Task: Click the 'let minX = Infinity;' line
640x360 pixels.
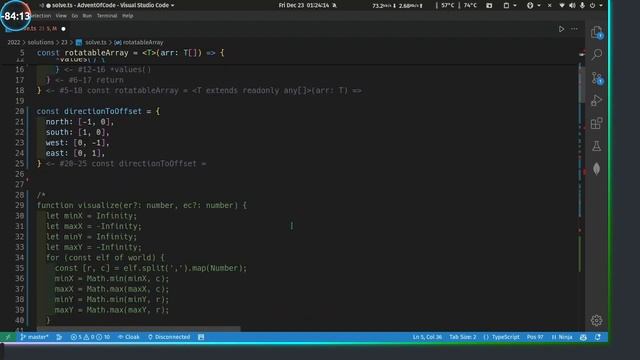Action: (x=91, y=216)
